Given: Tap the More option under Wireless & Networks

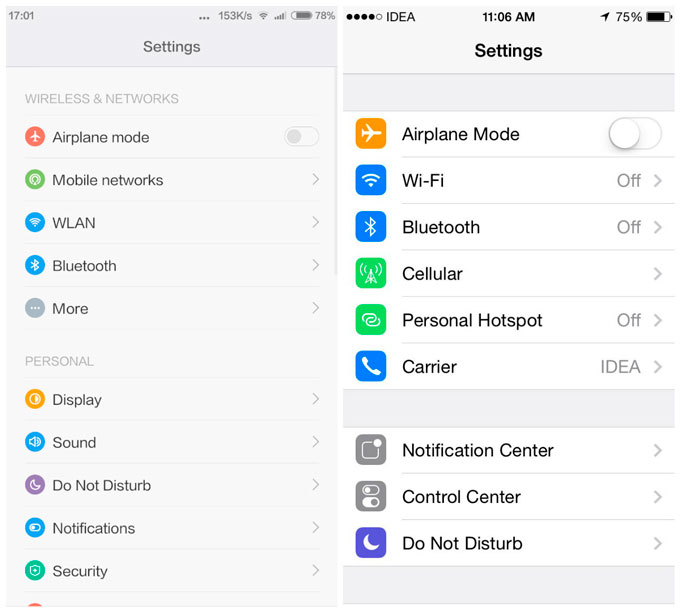Looking at the screenshot, I should click(x=70, y=309).
